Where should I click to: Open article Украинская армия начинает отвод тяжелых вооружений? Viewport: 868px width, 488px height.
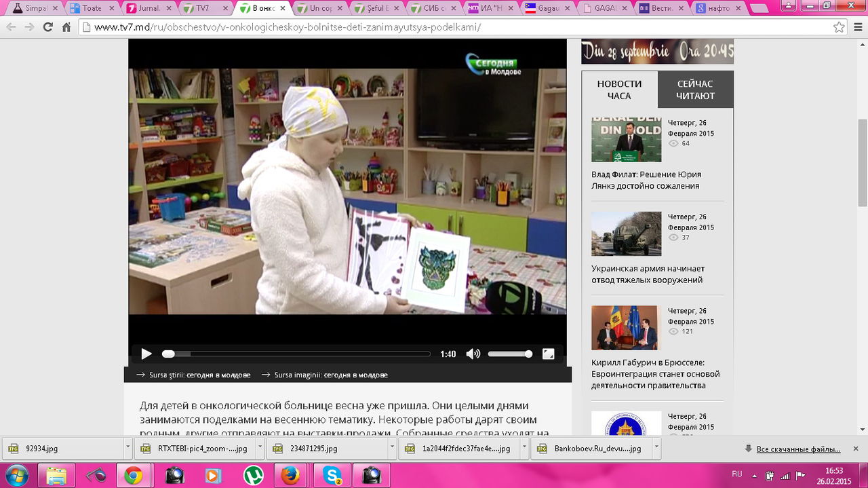pyautogui.click(x=648, y=274)
